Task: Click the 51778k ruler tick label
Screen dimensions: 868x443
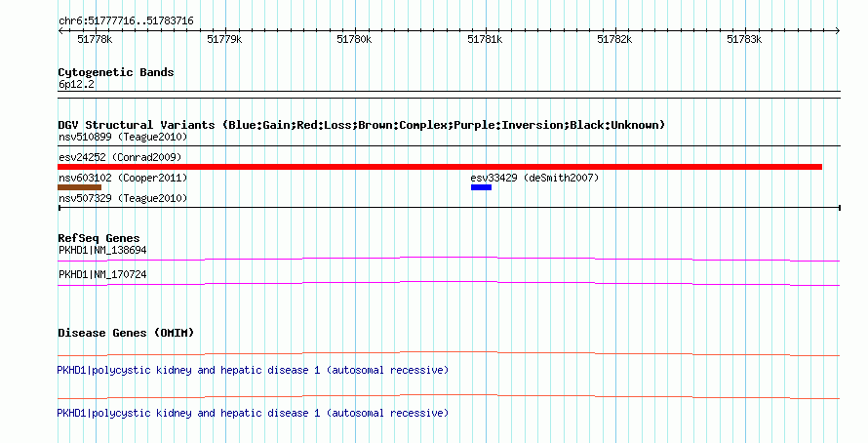Action: pyautogui.click(x=94, y=39)
